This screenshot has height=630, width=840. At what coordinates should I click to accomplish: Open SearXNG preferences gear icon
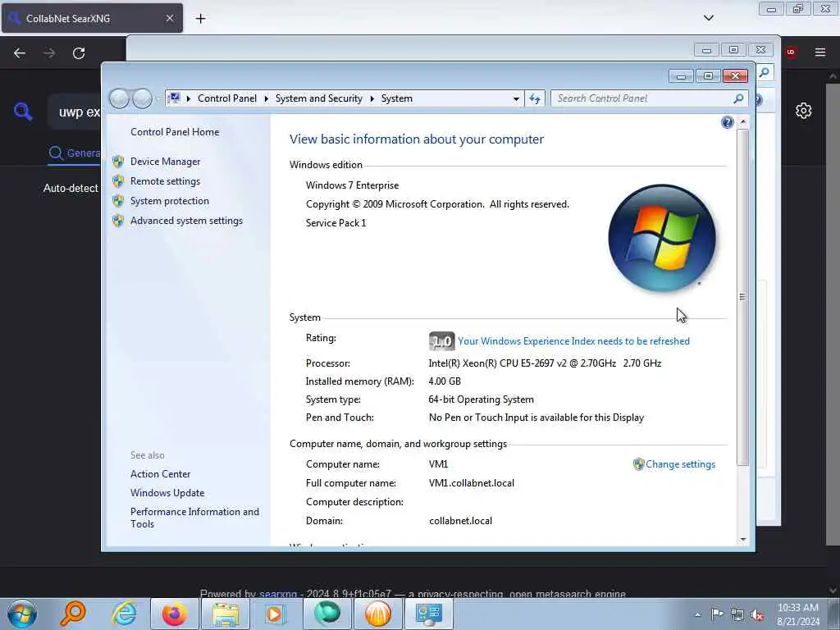(803, 111)
